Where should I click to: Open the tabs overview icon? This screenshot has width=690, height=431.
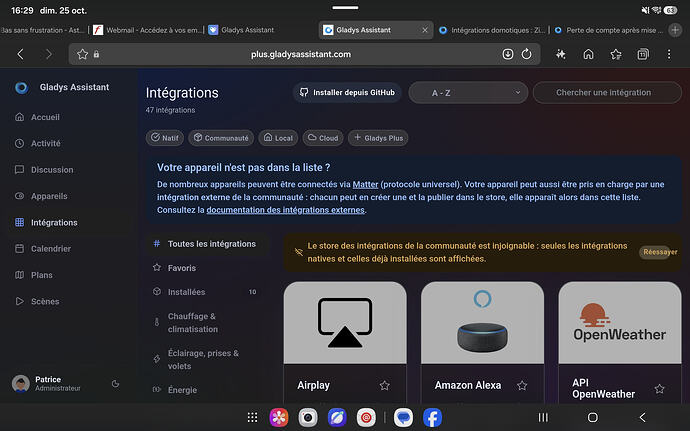pyautogui.click(x=643, y=54)
